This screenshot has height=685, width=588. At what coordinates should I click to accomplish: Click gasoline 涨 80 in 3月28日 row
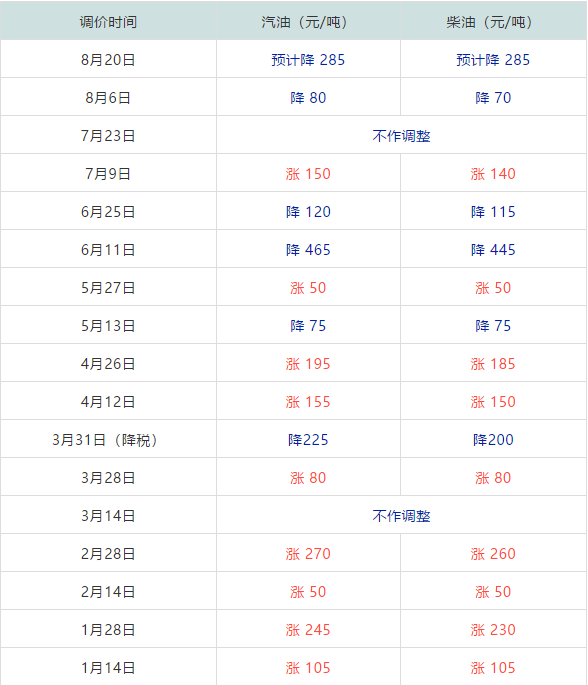click(x=308, y=478)
